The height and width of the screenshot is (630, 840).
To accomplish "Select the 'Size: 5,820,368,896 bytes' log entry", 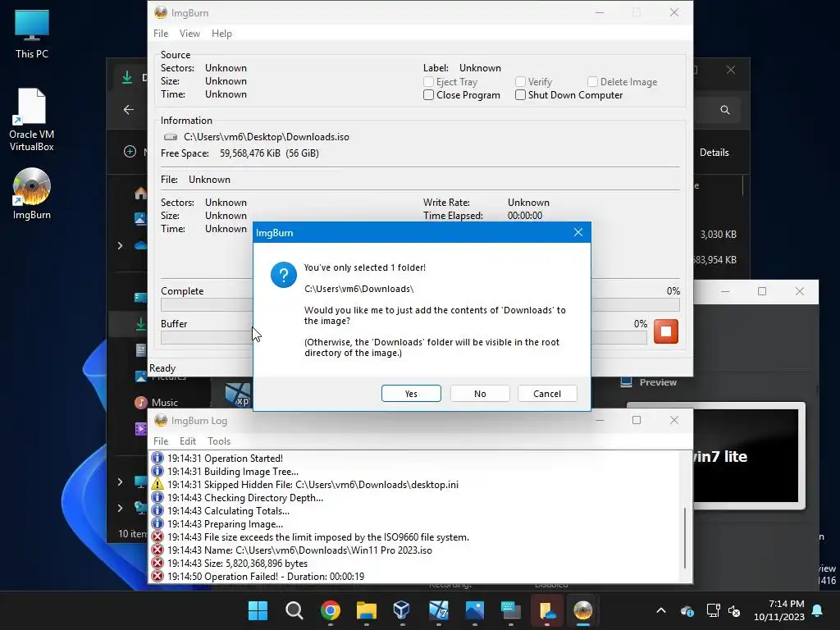I will (x=230, y=563).
